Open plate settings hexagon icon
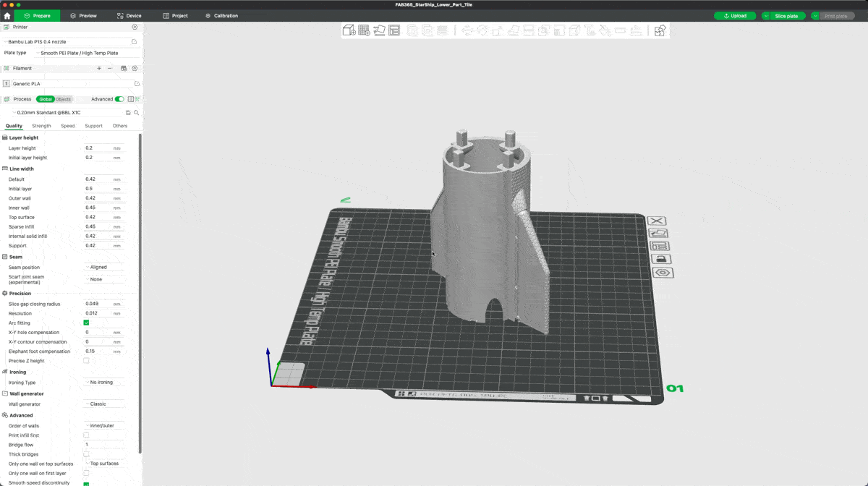This screenshot has width=868, height=486. click(663, 273)
